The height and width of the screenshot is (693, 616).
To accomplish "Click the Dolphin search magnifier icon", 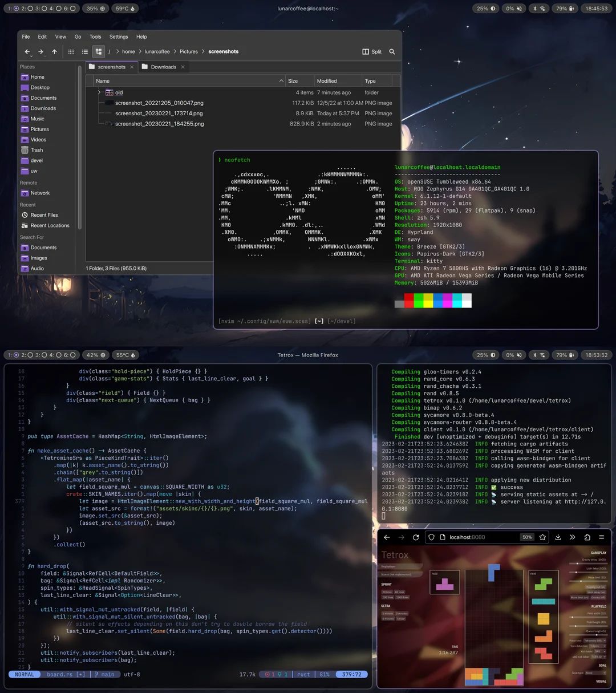I will (x=392, y=51).
